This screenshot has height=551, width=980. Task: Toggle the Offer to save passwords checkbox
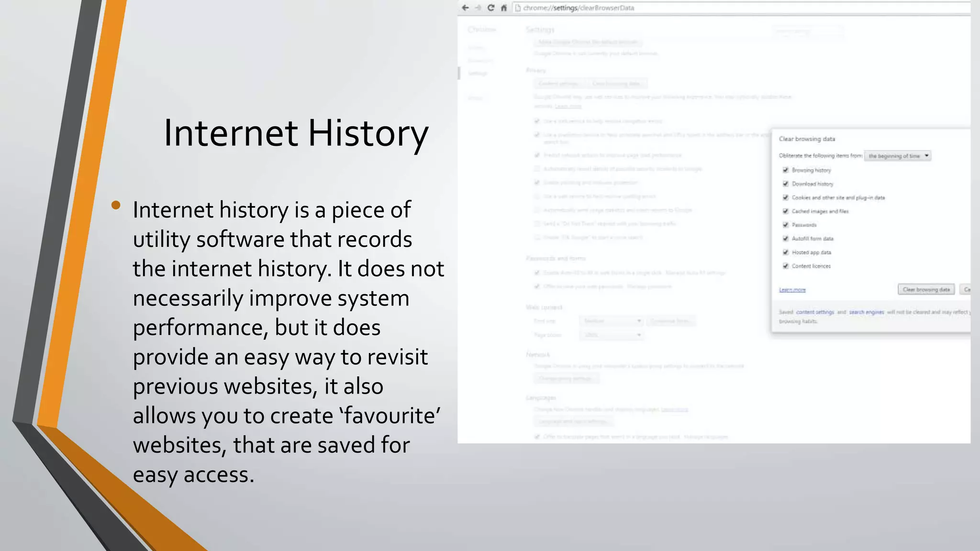point(537,287)
